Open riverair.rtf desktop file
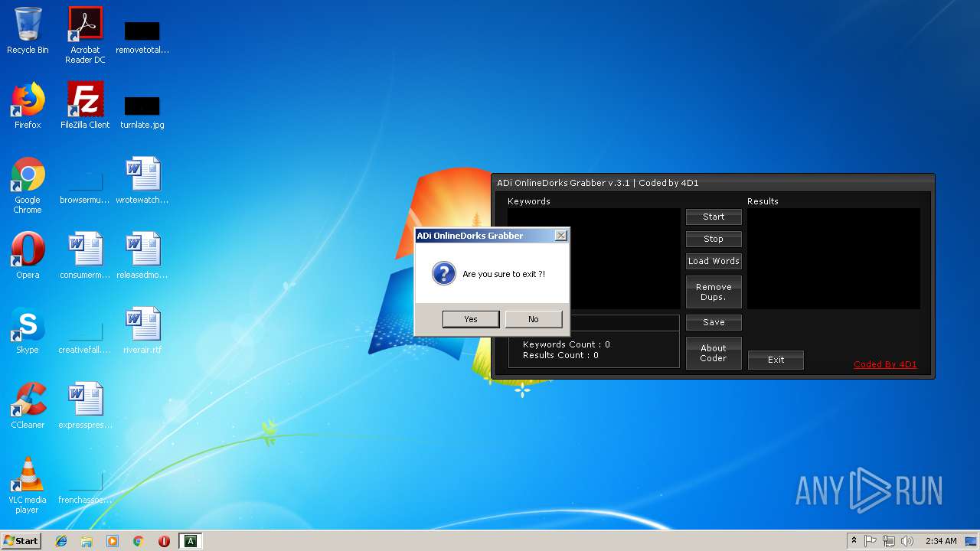The image size is (980, 551). click(142, 331)
